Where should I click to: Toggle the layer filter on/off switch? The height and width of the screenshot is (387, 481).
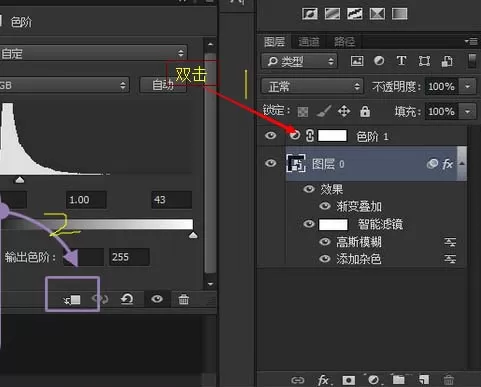472,61
